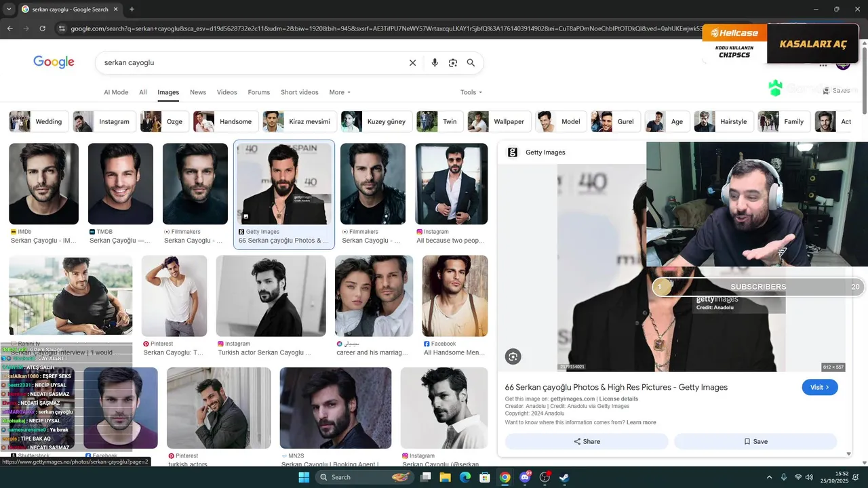
Task: Open Microsoft Edge from the taskbar
Action: (465, 477)
